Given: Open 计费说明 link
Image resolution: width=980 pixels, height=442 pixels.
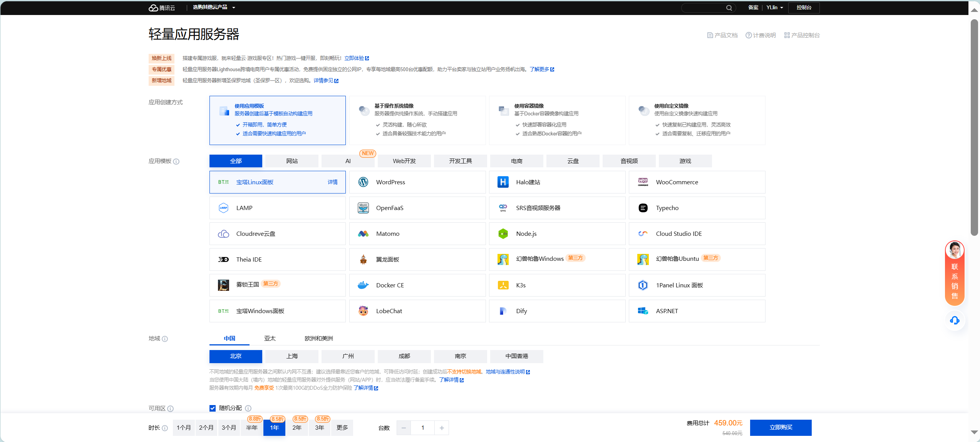Looking at the screenshot, I should pos(761,35).
